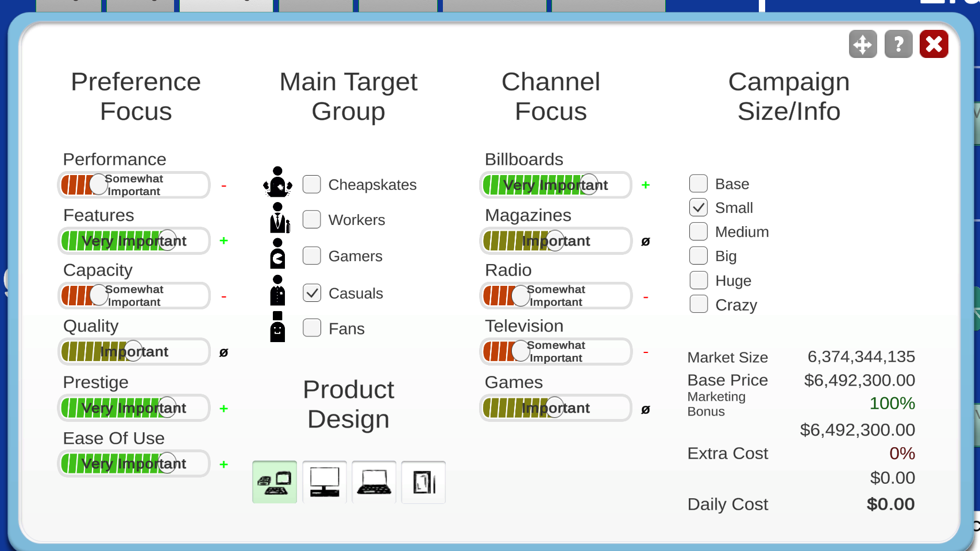Click the green plus next to Features
The height and width of the screenshot is (551, 980).
coord(224,240)
